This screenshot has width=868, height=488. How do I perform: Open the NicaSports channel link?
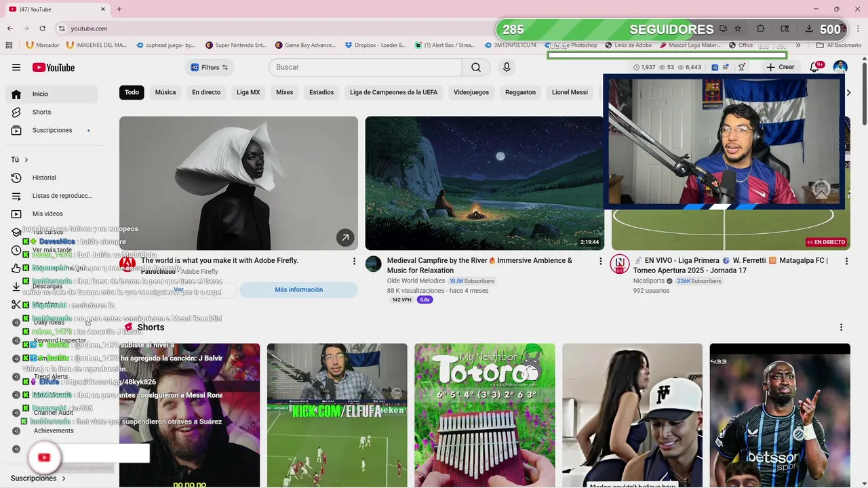[x=649, y=281]
